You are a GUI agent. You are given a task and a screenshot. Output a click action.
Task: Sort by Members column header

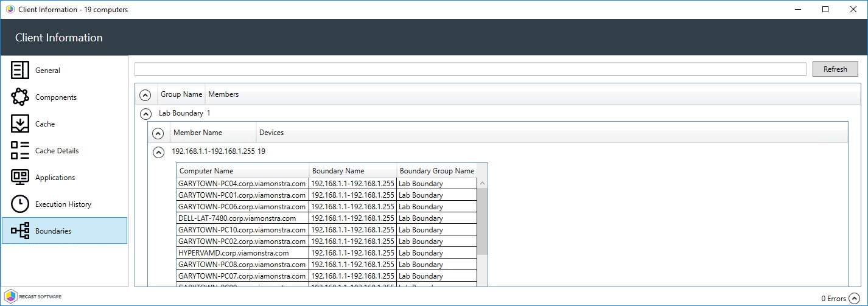pos(223,94)
